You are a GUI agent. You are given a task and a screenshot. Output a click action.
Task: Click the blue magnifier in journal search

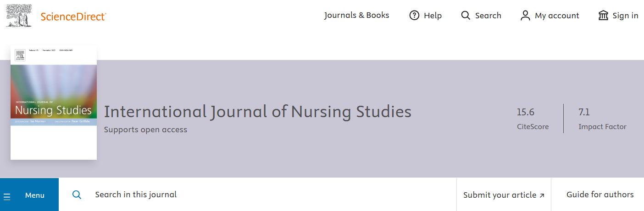pos(77,195)
